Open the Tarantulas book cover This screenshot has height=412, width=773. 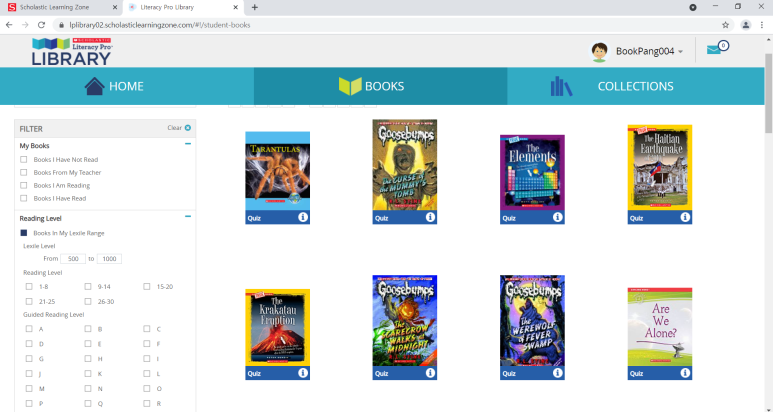pos(278,171)
